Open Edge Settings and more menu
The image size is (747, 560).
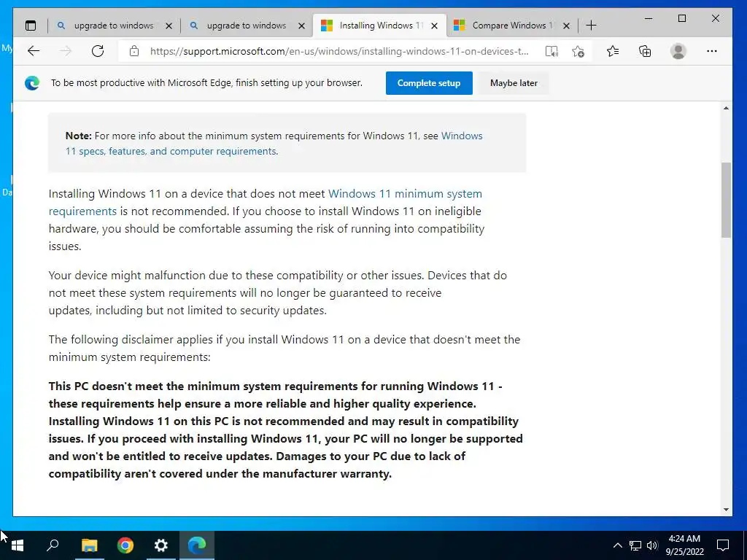point(712,51)
